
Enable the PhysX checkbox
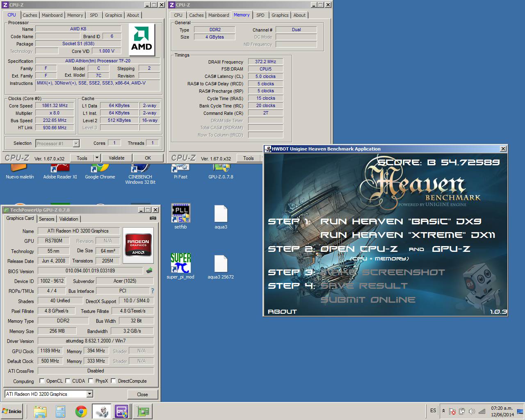pos(91,381)
